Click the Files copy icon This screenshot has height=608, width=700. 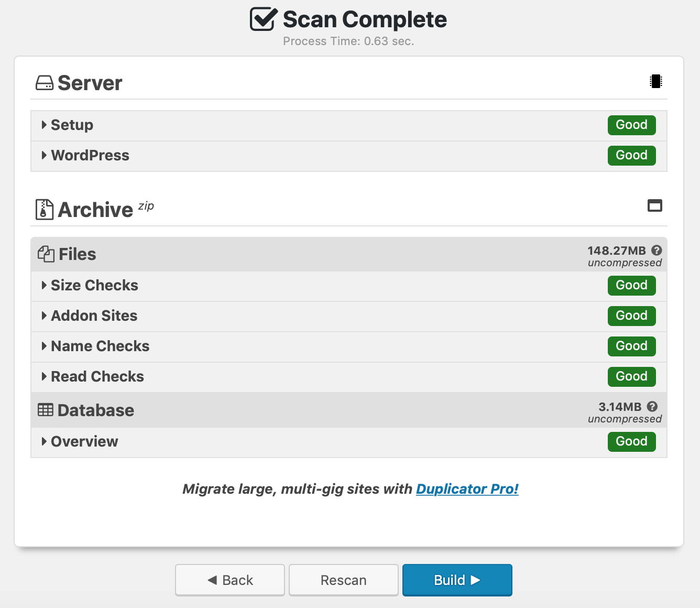tap(46, 254)
